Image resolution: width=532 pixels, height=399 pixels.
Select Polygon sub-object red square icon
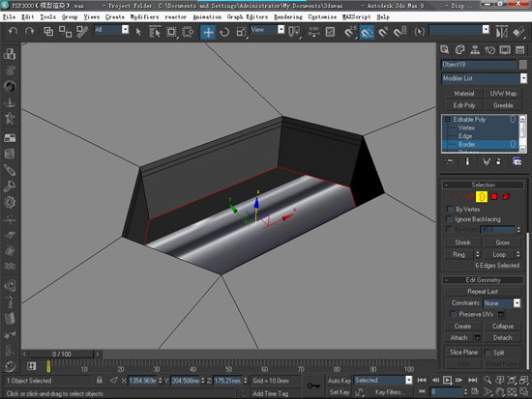tap(494, 197)
